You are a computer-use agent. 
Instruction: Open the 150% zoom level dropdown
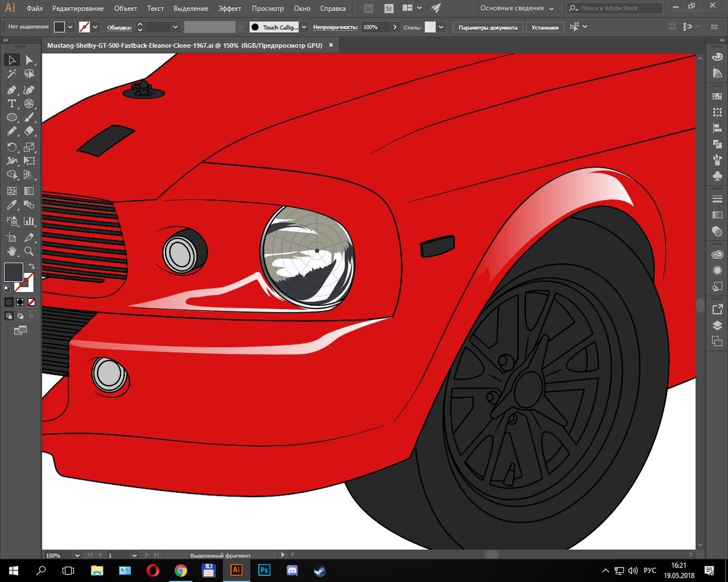coord(77,555)
